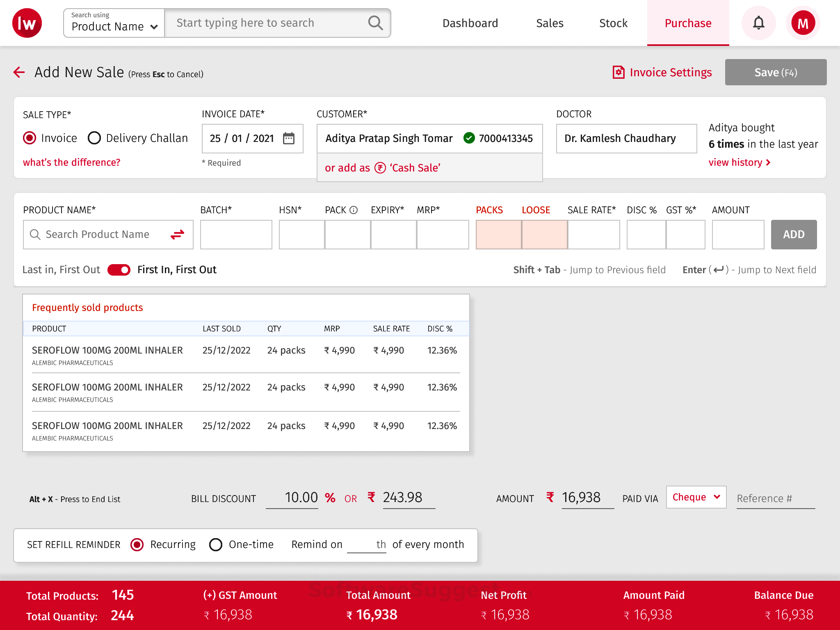The height and width of the screenshot is (630, 840).
Task: Open the calendar for invoice date
Action: click(x=290, y=139)
